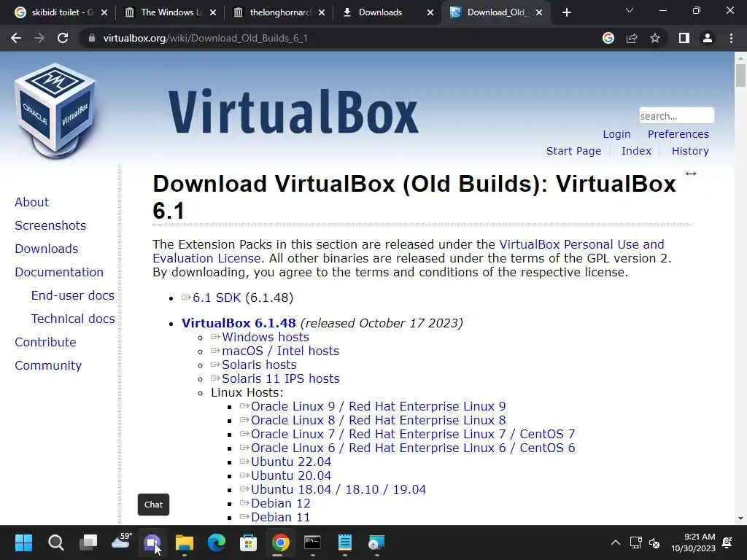Image resolution: width=747 pixels, height=560 pixels.
Task: Open Screenshots in the sidebar
Action: click(50, 226)
